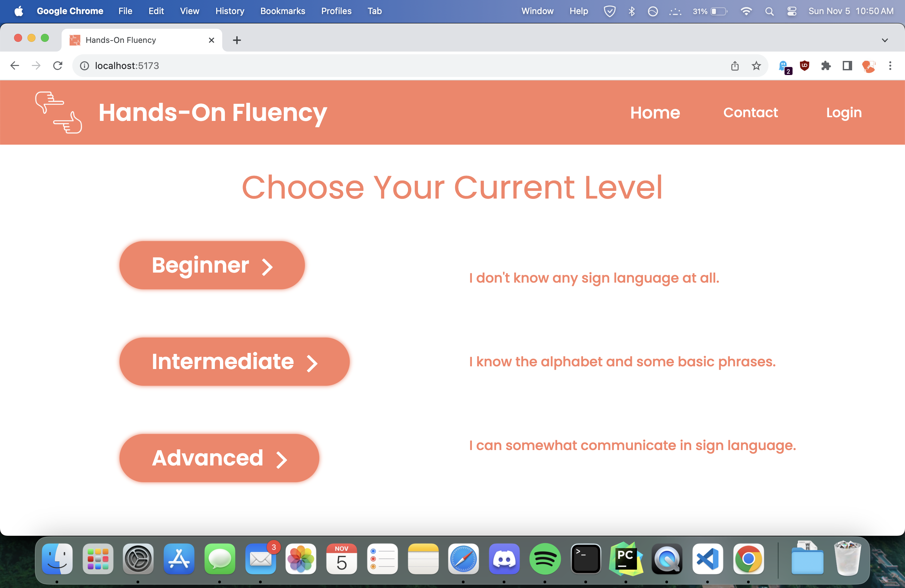
Task: Pick the Advanced level button
Action: pos(219,458)
